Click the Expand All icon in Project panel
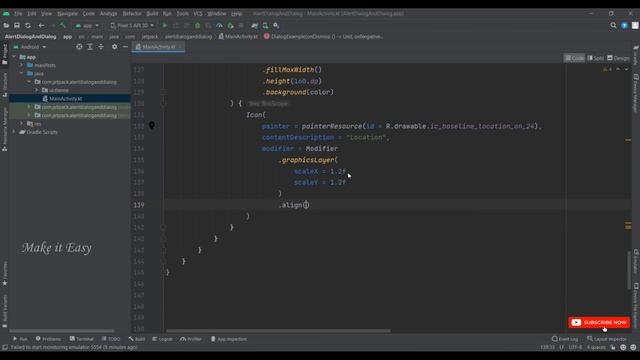This screenshot has height=360, width=640. (x=90, y=47)
